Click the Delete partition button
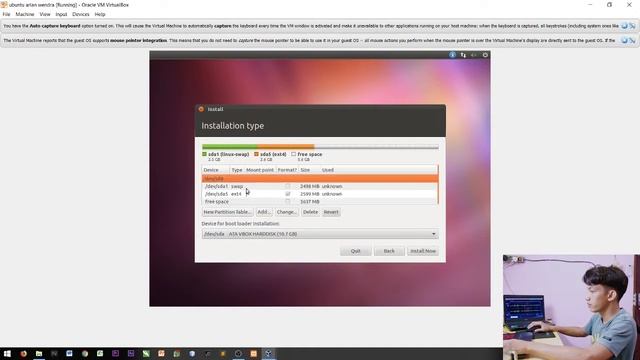The height and width of the screenshot is (360, 640). tap(310, 212)
